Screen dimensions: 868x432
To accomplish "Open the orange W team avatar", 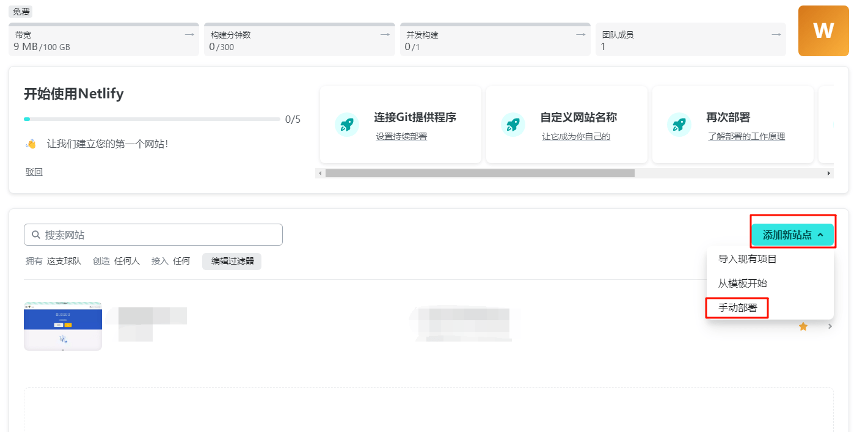I will (823, 31).
